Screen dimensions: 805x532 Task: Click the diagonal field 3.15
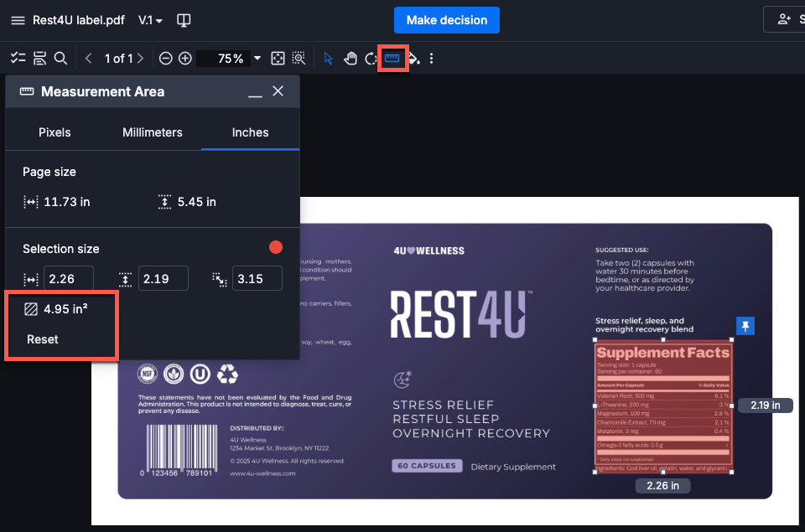257,279
